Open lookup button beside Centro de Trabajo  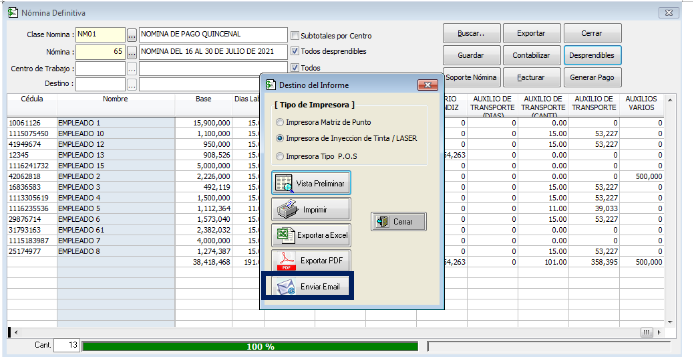(132, 68)
